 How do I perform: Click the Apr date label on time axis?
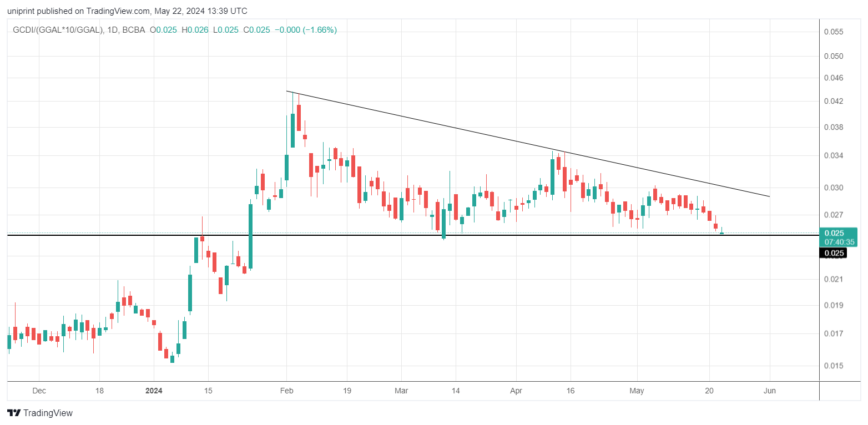(516, 391)
